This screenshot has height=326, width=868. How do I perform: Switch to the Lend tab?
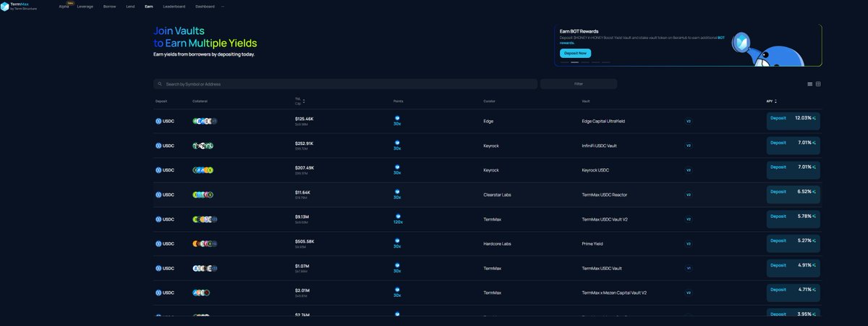click(130, 6)
